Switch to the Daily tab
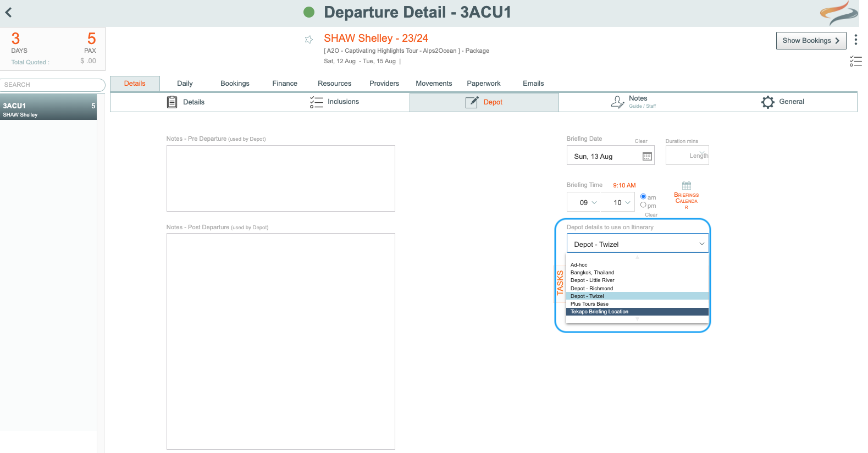 (185, 84)
